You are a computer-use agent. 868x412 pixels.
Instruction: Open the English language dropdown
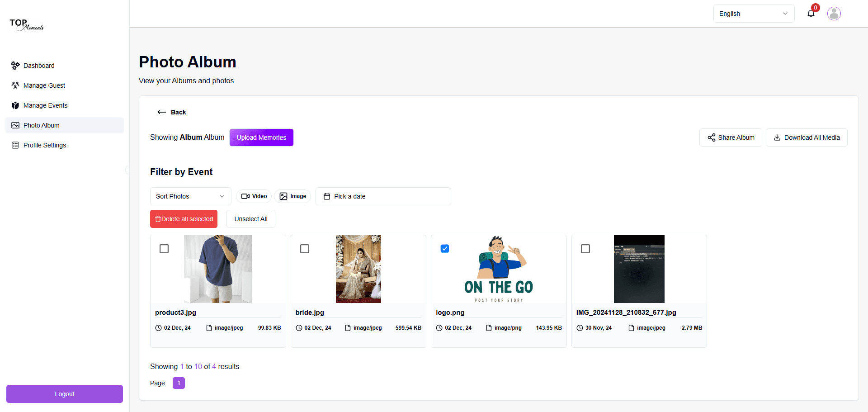pos(754,14)
